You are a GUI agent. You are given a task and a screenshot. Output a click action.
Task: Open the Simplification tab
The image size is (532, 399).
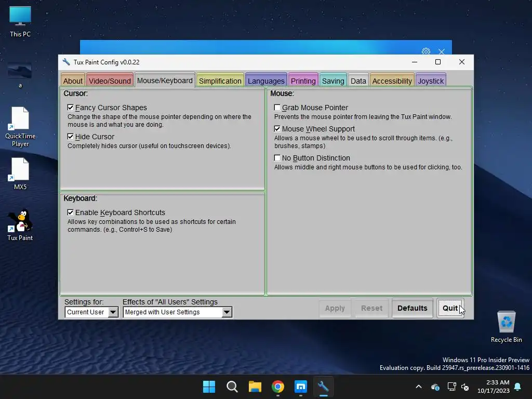pyautogui.click(x=220, y=81)
